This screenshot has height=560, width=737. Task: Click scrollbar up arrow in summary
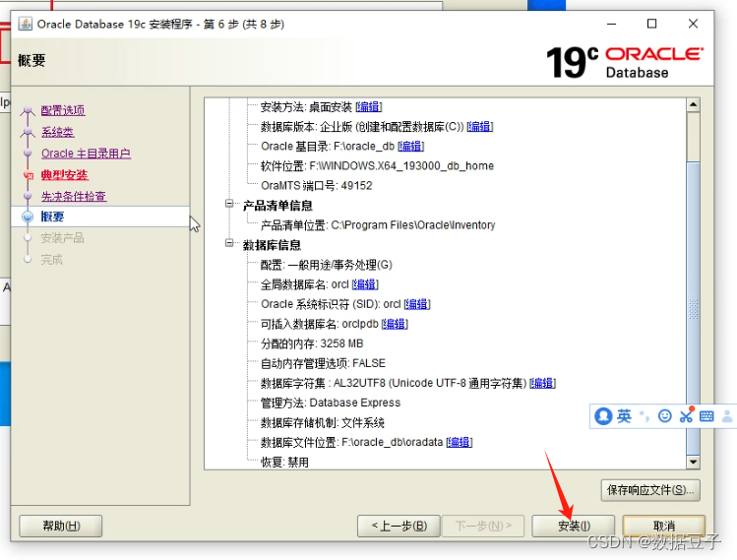tap(693, 105)
